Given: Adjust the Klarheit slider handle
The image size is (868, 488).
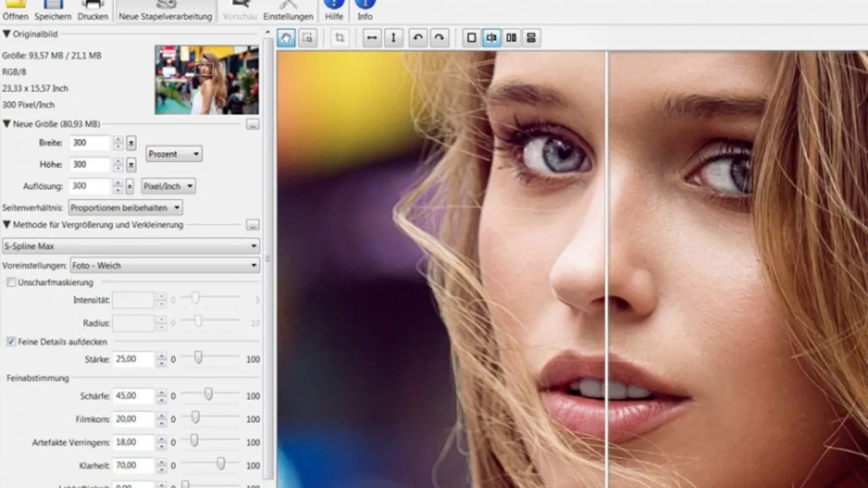Looking at the screenshot, I should 220,464.
